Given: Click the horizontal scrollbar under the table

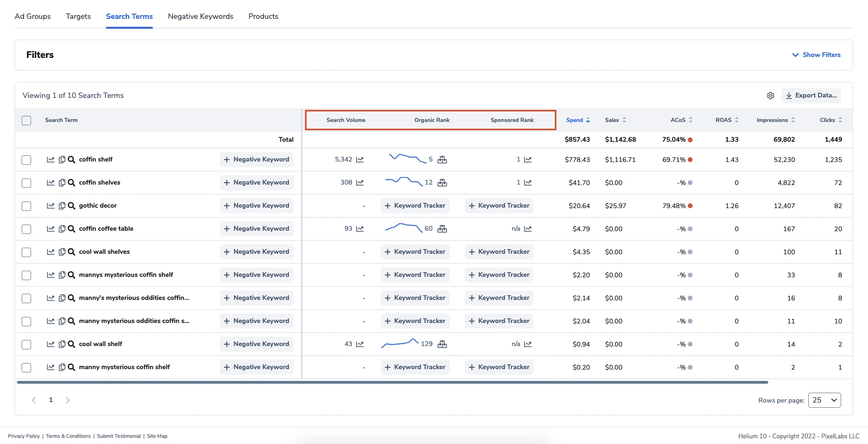Looking at the screenshot, I should 392,382.
